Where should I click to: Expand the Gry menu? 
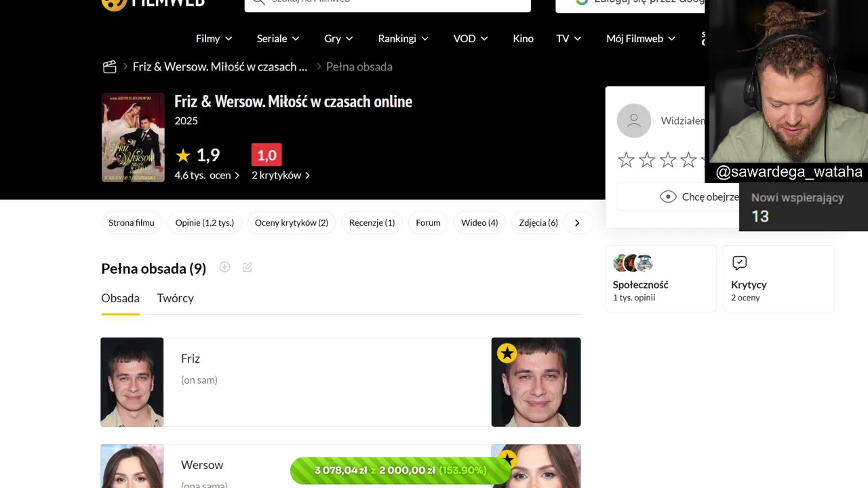click(x=338, y=39)
